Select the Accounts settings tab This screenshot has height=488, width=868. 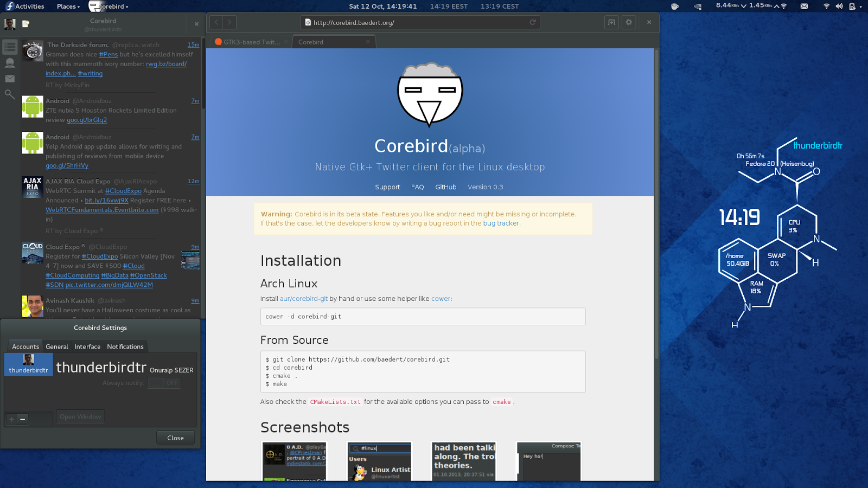[x=25, y=346]
